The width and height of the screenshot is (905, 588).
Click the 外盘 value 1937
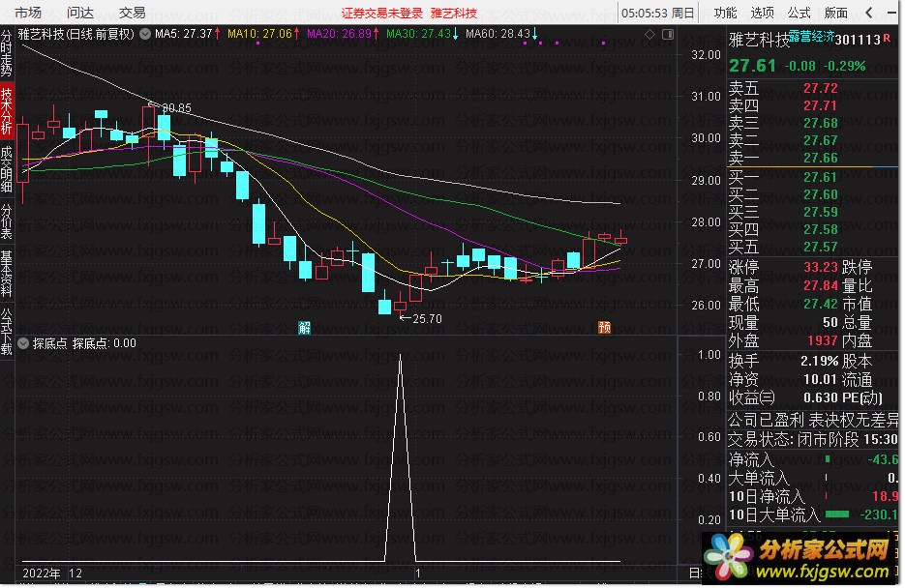pyautogui.click(x=823, y=340)
